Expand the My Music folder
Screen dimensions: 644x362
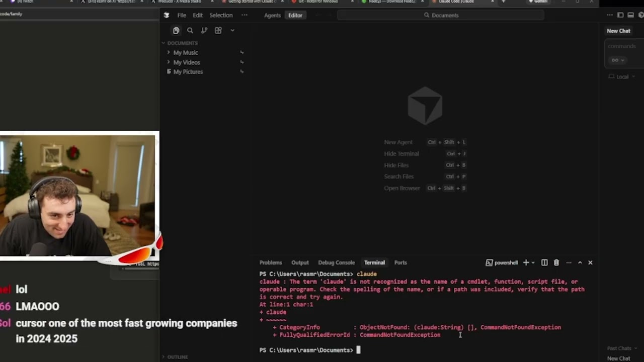pos(185,52)
